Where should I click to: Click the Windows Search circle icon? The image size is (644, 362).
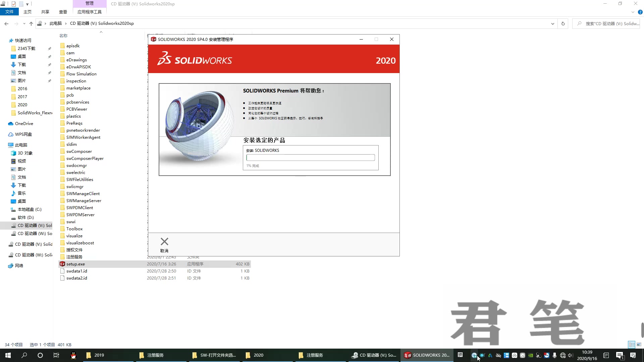click(x=40, y=355)
